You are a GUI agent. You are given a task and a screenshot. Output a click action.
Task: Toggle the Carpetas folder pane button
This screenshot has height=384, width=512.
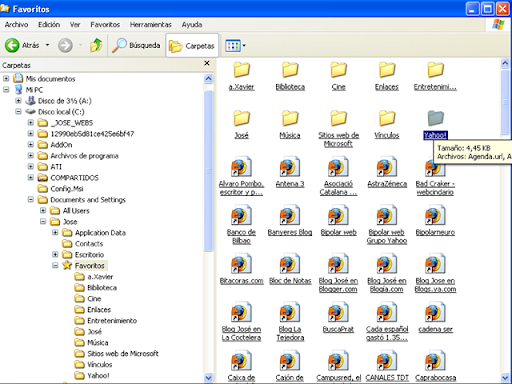click(x=192, y=46)
